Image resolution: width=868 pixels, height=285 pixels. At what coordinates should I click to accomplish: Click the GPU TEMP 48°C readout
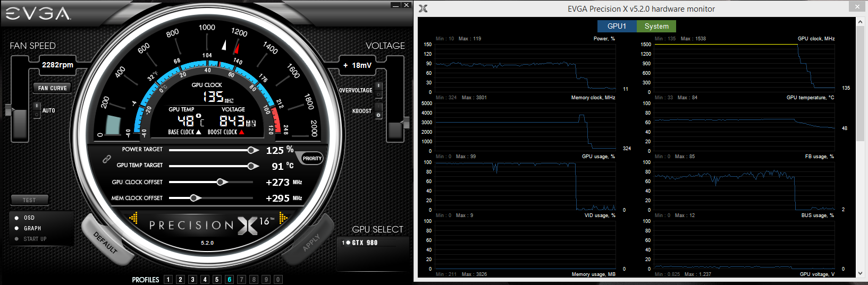click(191, 120)
